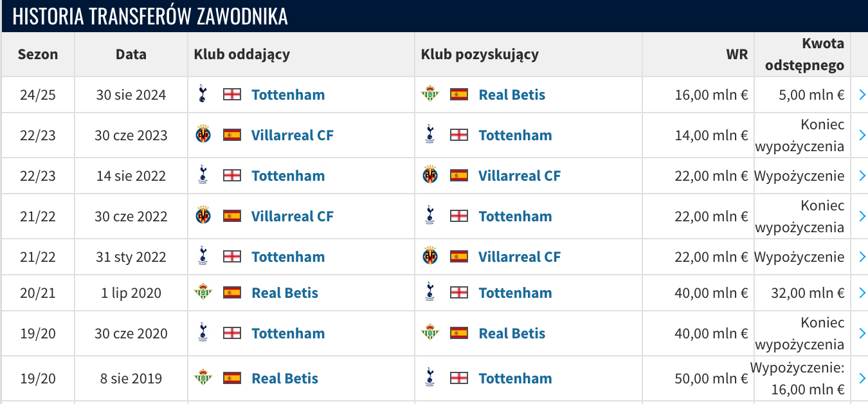Click Villarreal crest in 30 cze 2022 row
Image resolution: width=868 pixels, height=404 pixels.
203,216
